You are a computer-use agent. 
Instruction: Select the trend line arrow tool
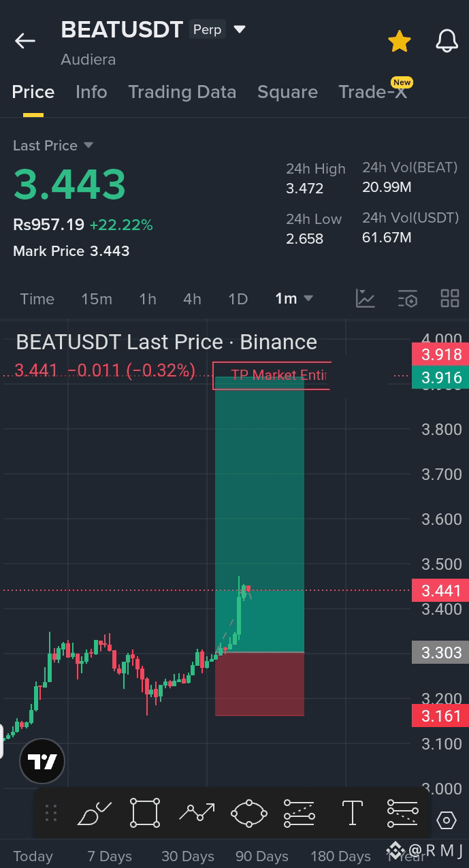[197, 813]
